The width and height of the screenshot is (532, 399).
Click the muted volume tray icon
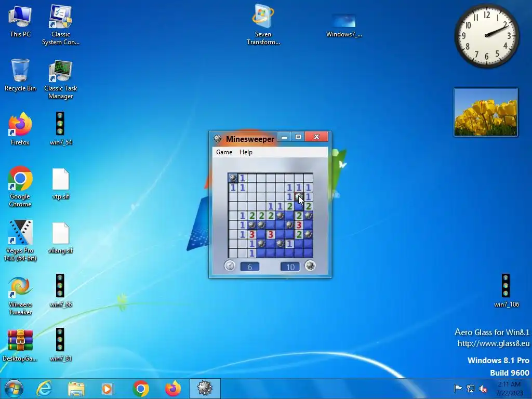pos(483,389)
